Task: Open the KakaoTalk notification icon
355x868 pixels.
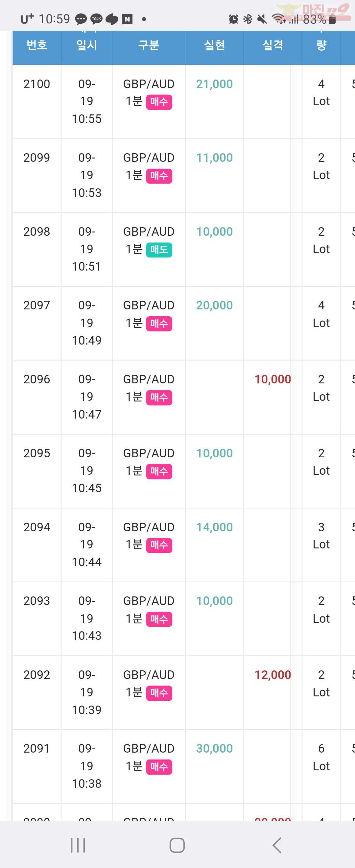Action: (97, 19)
